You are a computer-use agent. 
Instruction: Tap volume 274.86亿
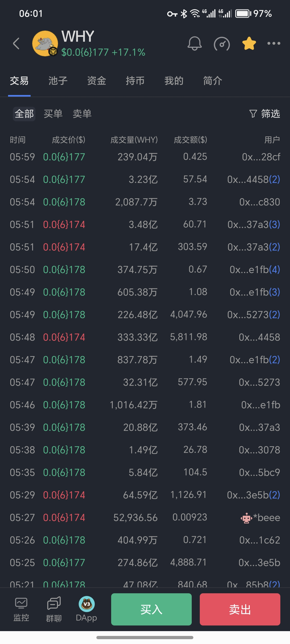pos(137,562)
